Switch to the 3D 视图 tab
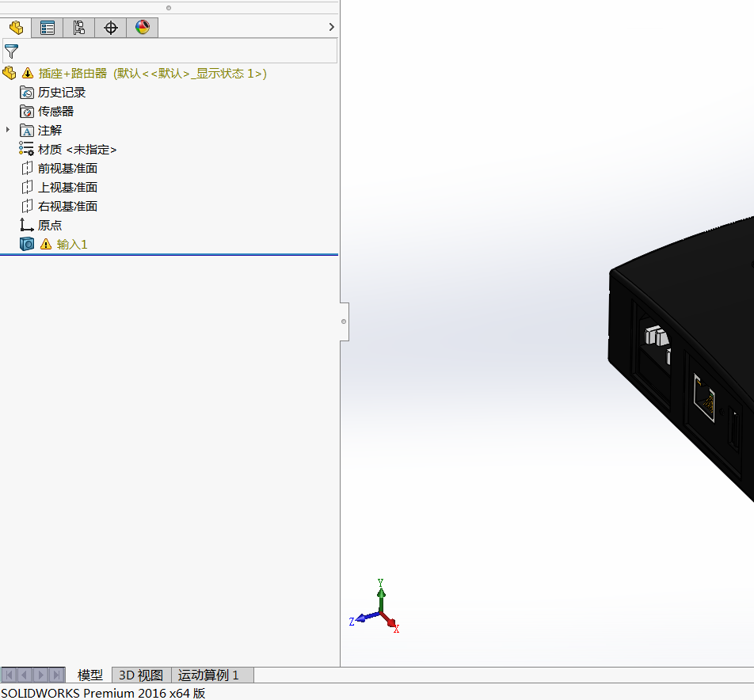Image resolution: width=754 pixels, height=700 pixels. (141, 675)
